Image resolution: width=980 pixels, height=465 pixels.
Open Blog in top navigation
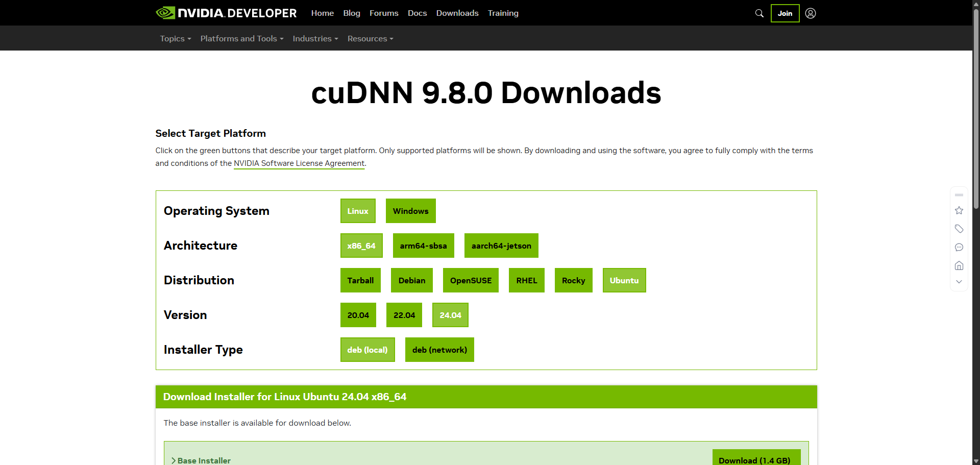(x=352, y=13)
